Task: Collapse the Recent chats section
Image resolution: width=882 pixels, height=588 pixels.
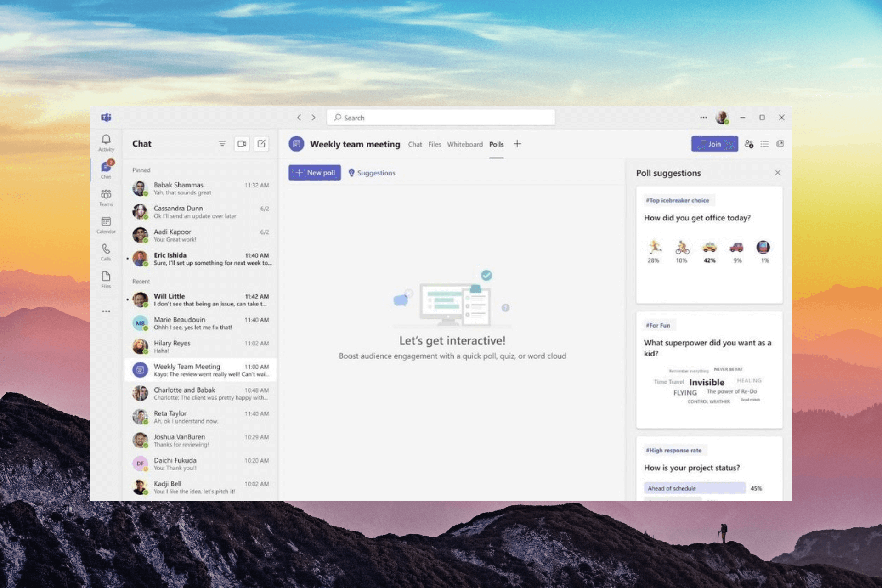Action: 141,281
